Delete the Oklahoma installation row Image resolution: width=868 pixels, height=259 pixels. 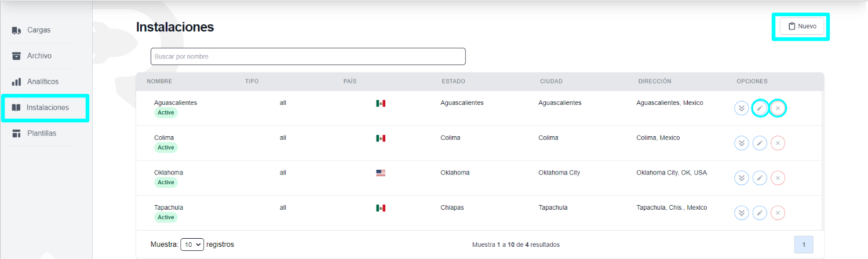click(x=778, y=178)
